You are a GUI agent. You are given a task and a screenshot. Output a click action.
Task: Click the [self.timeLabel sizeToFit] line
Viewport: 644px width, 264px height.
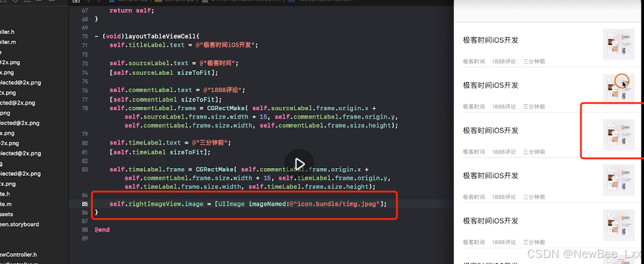tap(160, 152)
